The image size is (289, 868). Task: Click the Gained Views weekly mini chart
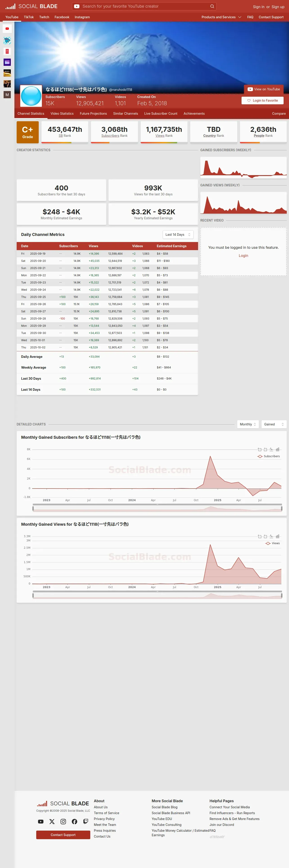tap(244, 203)
